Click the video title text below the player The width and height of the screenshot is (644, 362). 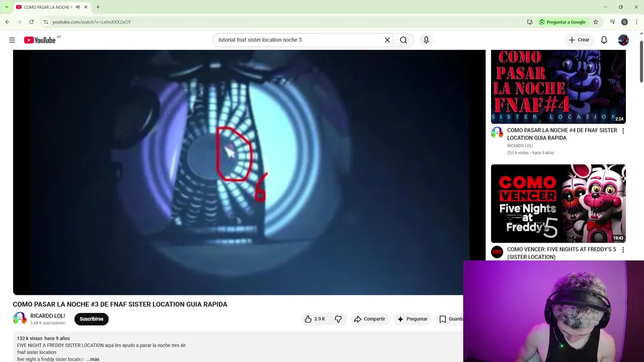(120, 304)
